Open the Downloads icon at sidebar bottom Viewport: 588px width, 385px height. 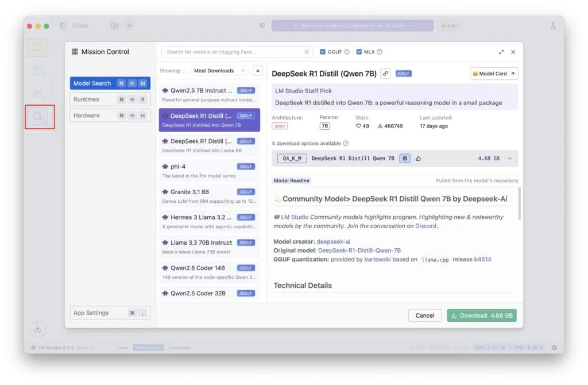click(x=37, y=329)
